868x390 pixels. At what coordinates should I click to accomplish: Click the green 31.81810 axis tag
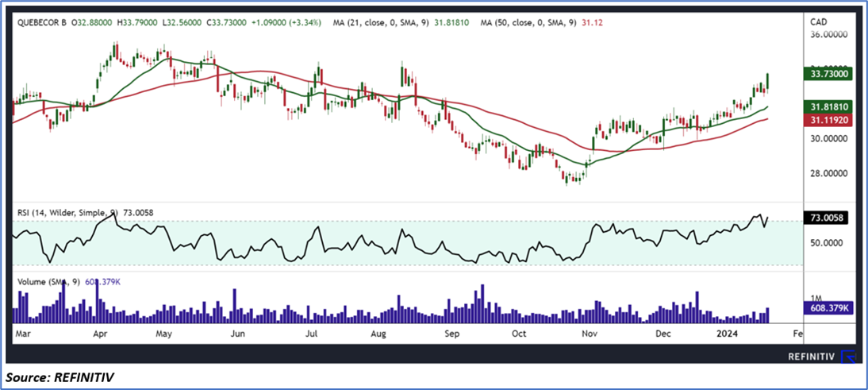828,107
